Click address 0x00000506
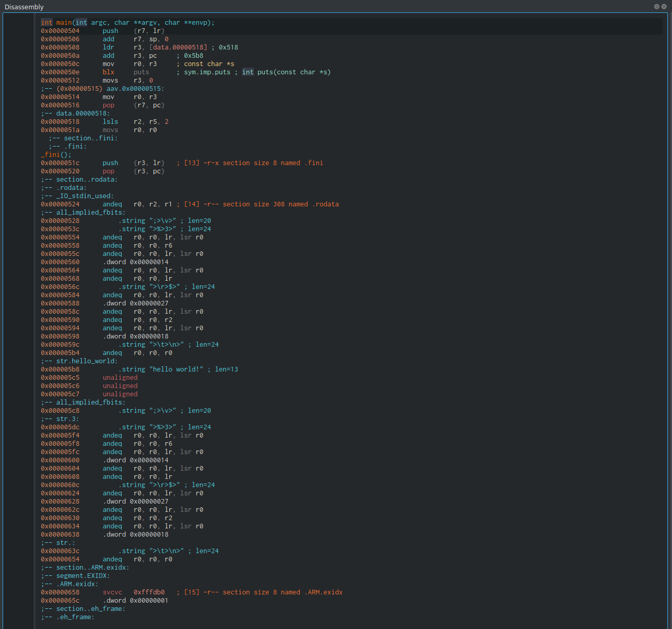Screen dimensions: 672x629 click(x=60, y=39)
